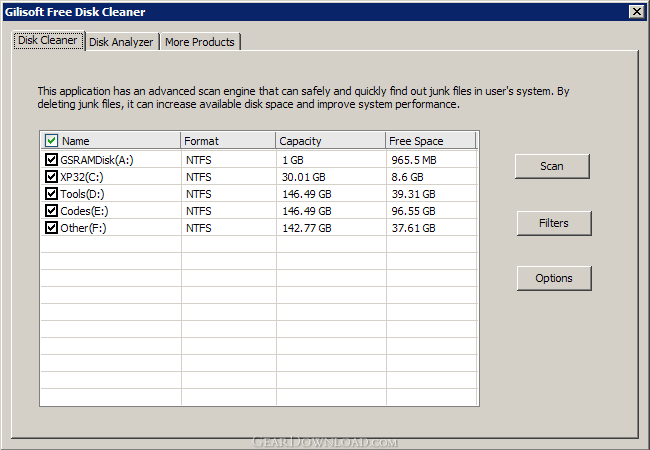Uncheck the Tools(D:) drive checkbox
This screenshot has width=650, height=450.
[51, 194]
